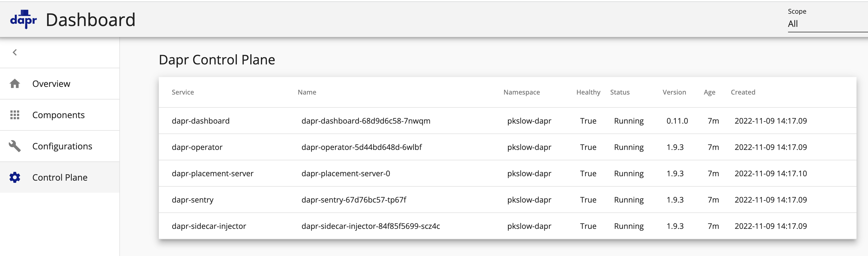Click the Status column header
Screen dimensions: 868x256
pos(620,92)
